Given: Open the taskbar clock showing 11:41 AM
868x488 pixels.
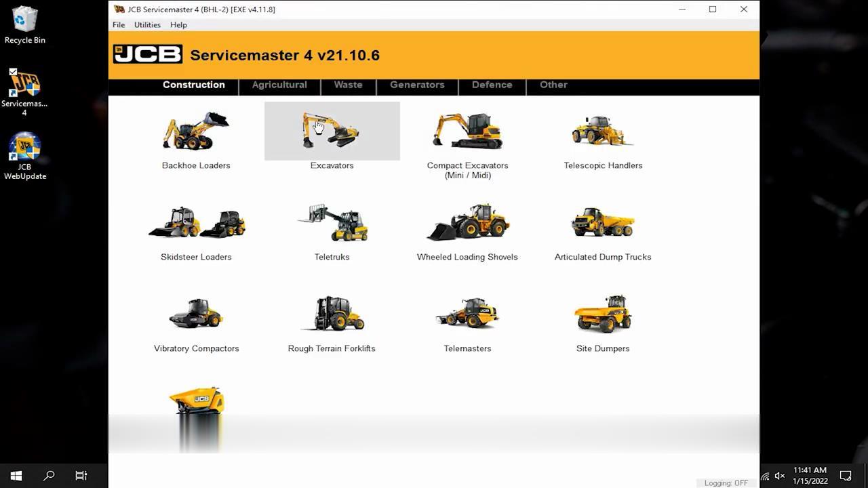Looking at the screenshot, I should (x=810, y=476).
